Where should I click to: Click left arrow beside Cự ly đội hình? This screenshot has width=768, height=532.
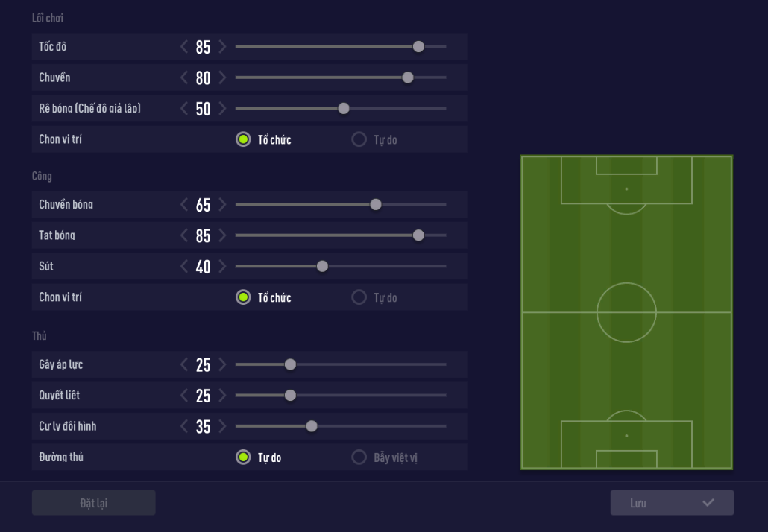pos(185,427)
